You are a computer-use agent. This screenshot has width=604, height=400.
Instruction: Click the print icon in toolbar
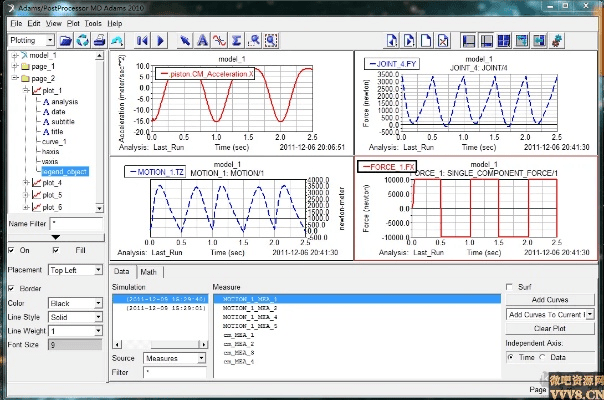click(100, 40)
